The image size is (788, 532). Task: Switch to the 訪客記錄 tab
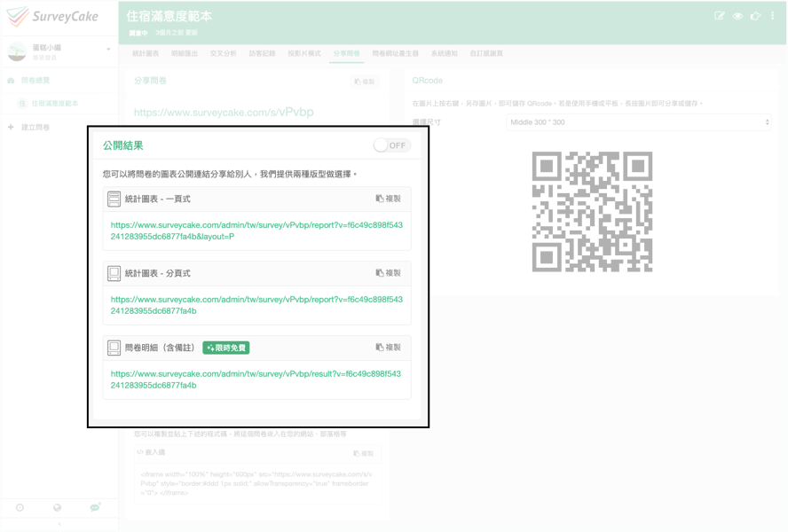tap(263, 53)
